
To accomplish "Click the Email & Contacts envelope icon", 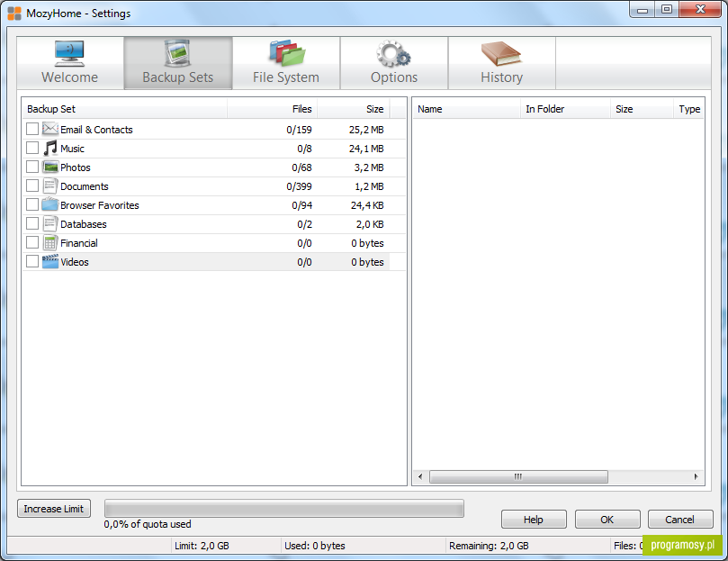I will pyautogui.click(x=50, y=129).
